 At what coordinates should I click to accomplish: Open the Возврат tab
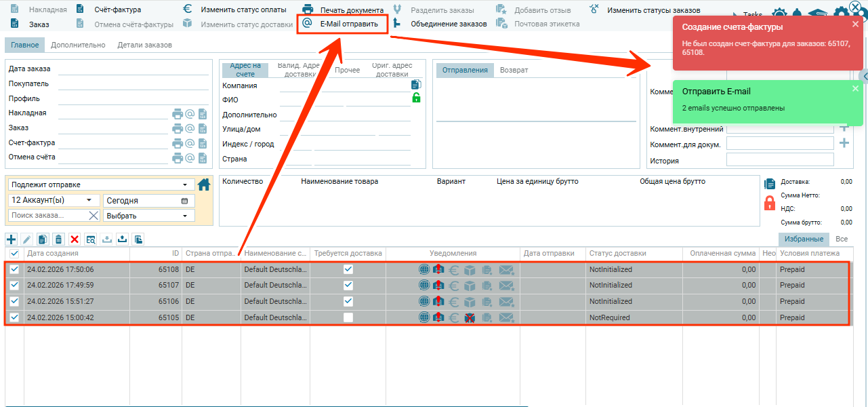[x=514, y=70]
